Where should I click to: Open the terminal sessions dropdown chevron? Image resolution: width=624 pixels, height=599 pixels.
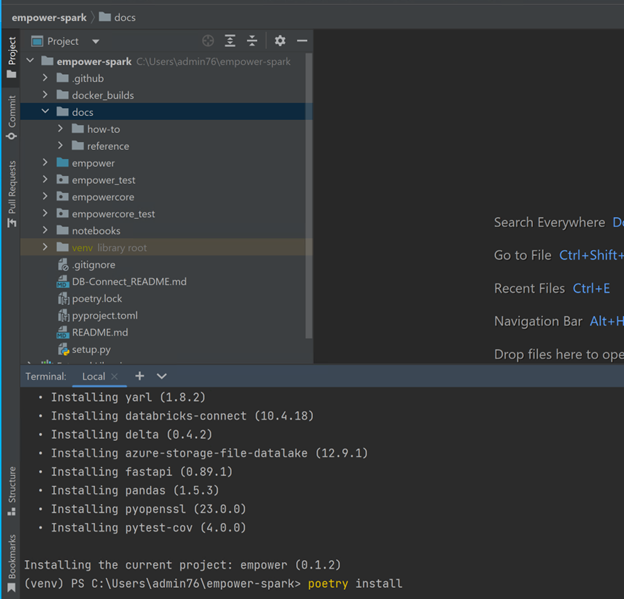click(x=162, y=376)
